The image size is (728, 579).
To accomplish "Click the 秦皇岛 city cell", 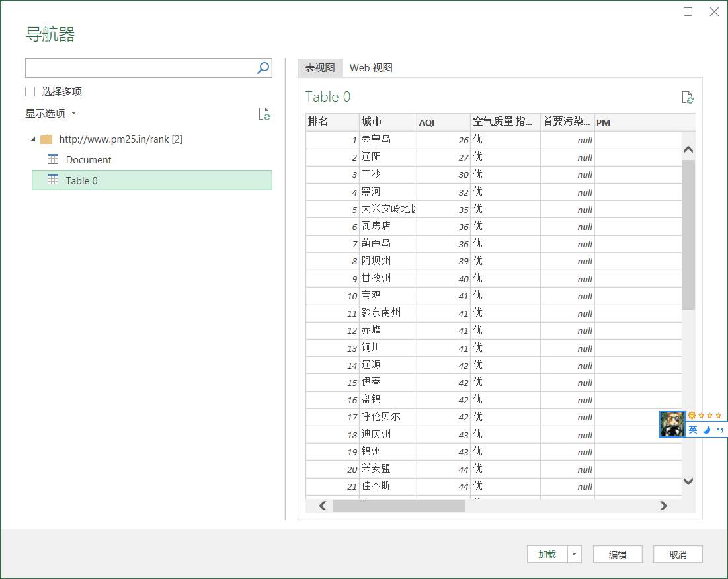I will (x=387, y=139).
